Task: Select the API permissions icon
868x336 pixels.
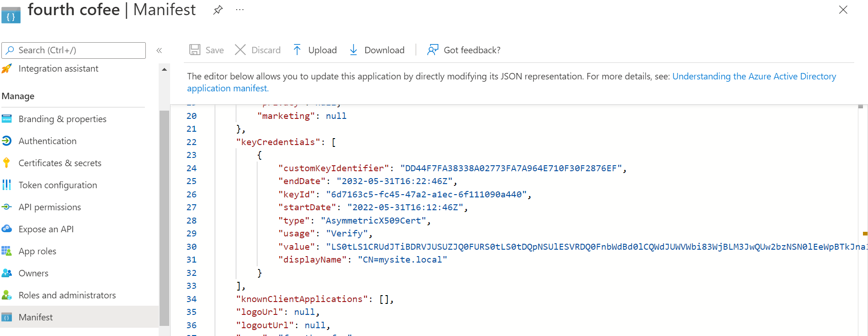Action: click(x=6, y=207)
